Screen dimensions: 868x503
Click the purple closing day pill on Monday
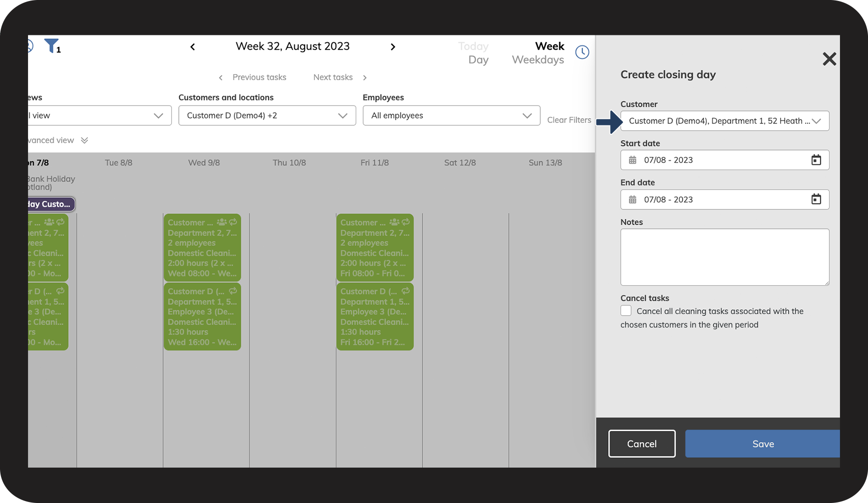tap(51, 204)
